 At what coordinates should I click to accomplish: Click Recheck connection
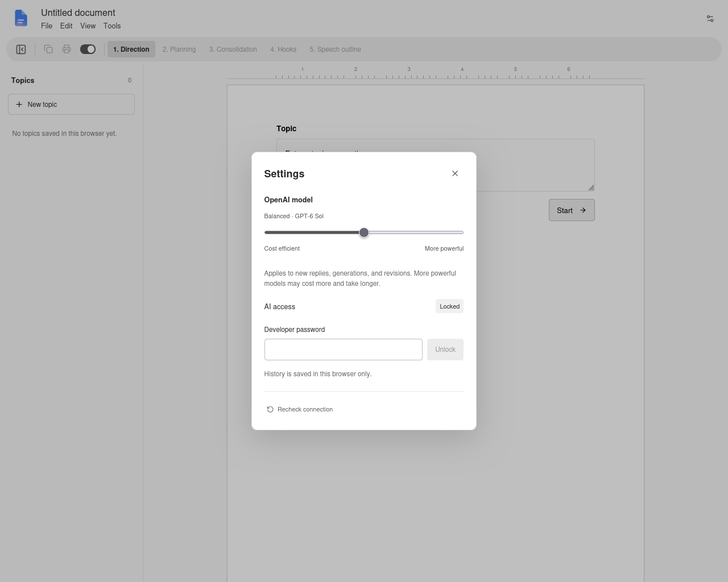[x=300, y=409]
